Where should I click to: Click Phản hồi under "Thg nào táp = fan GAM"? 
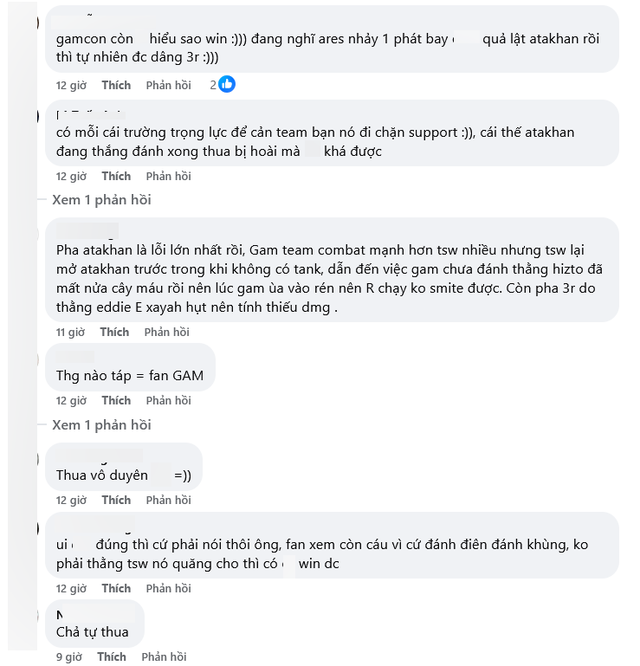[x=168, y=401]
